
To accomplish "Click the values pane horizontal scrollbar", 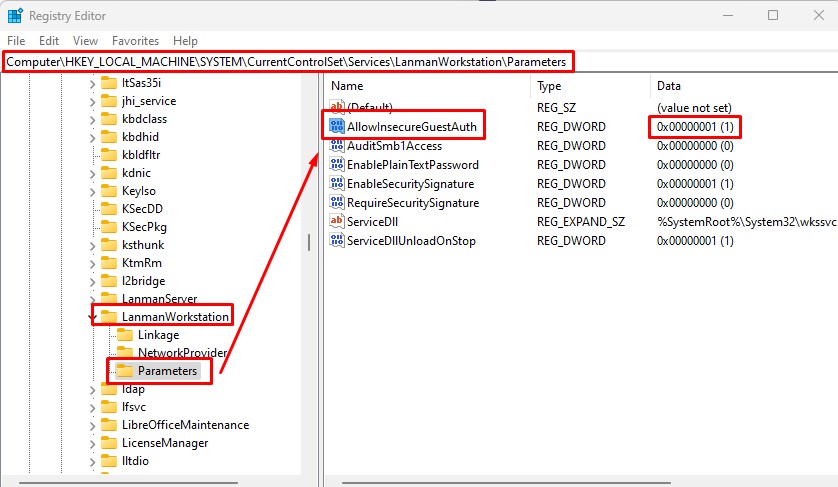I will pos(506,483).
